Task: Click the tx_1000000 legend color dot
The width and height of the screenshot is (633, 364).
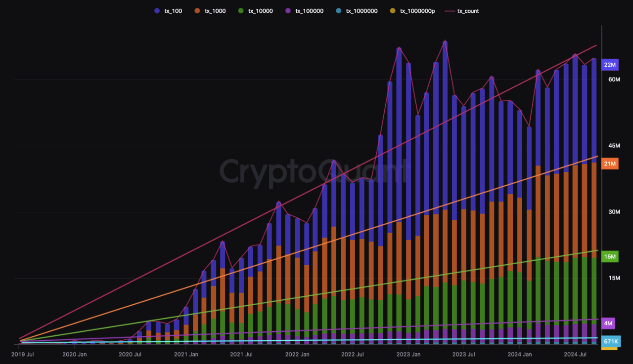Action: pyautogui.click(x=339, y=10)
